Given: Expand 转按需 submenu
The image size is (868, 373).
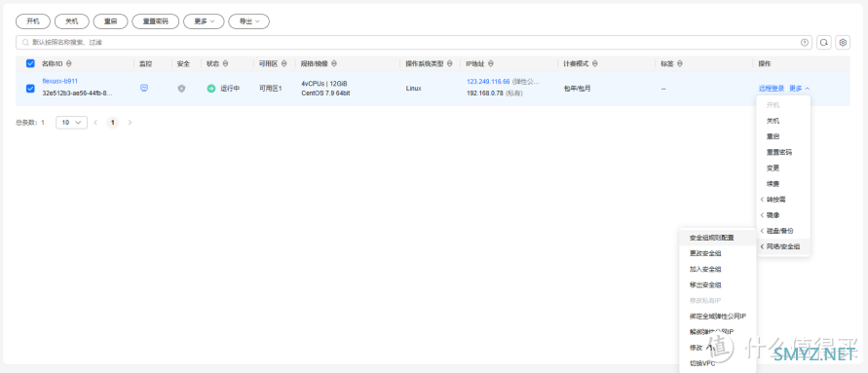Looking at the screenshot, I should pyautogui.click(x=783, y=200).
